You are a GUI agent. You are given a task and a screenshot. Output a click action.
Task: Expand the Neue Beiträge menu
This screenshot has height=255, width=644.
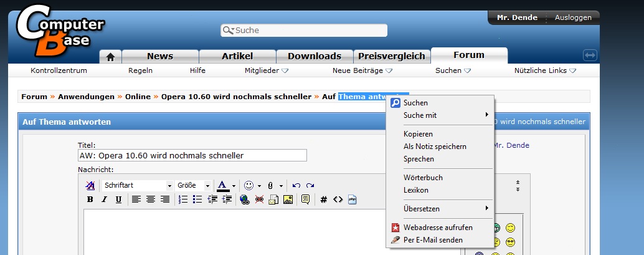coord(362,70)
